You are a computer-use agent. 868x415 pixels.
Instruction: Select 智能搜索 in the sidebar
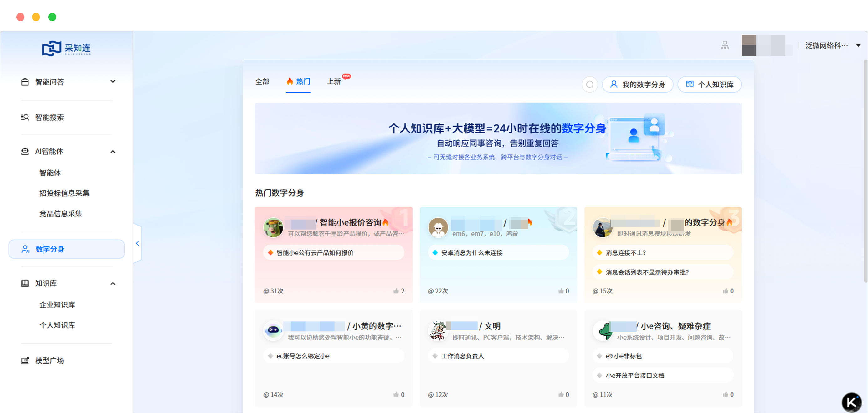tap(49, 117)
